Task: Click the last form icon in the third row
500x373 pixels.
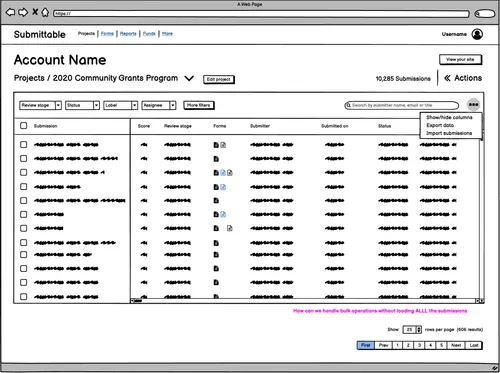Action: click(x=230, y=173)
